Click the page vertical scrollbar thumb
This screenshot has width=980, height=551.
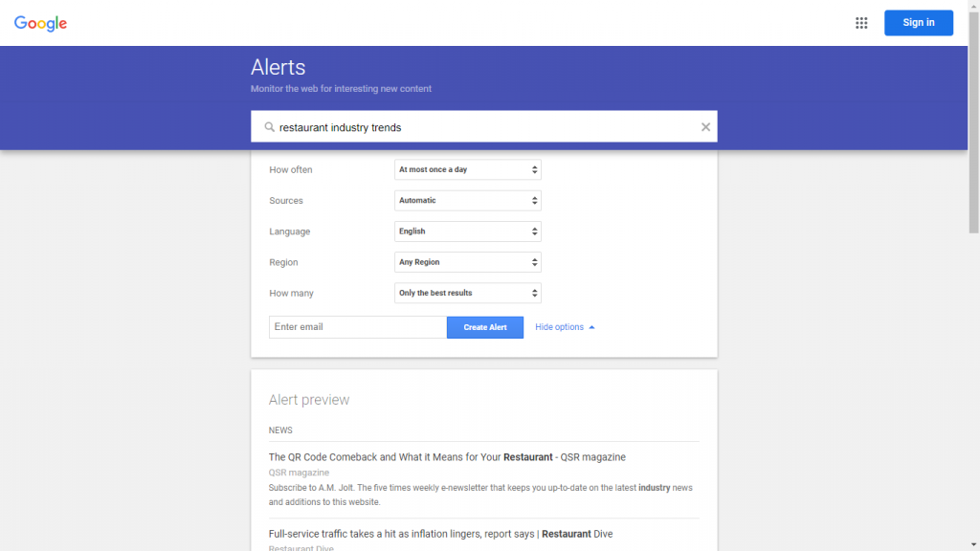973,121
